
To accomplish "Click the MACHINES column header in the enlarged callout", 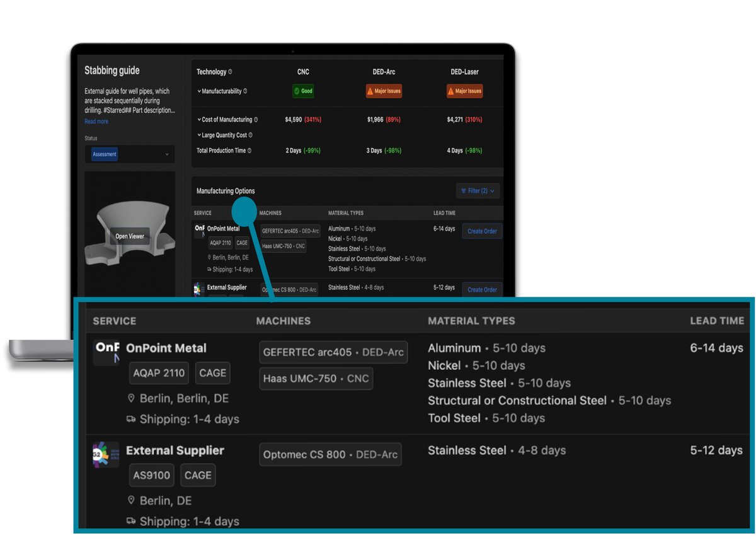I will 283,321.
